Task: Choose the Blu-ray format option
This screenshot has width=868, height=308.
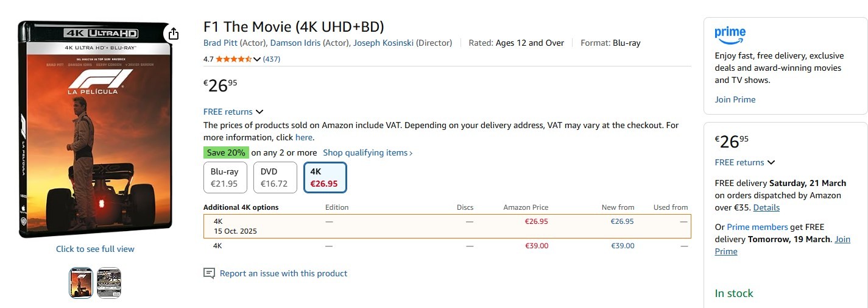Action: pos(225,177)
